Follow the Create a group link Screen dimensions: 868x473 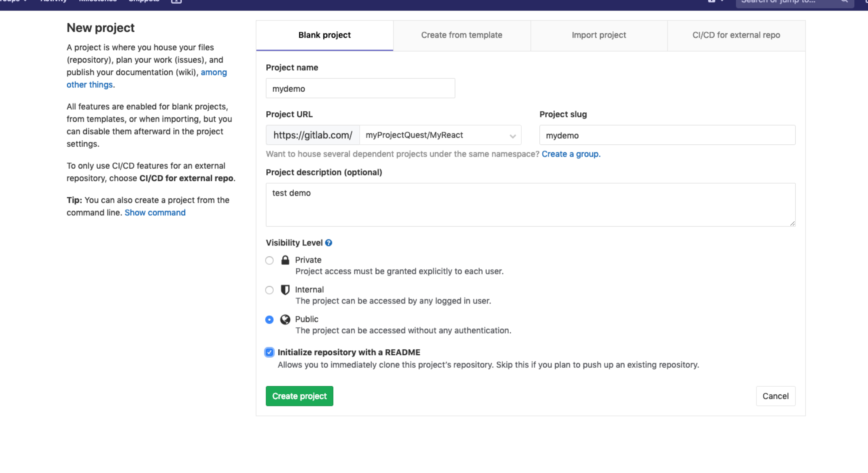coord(571,154)
